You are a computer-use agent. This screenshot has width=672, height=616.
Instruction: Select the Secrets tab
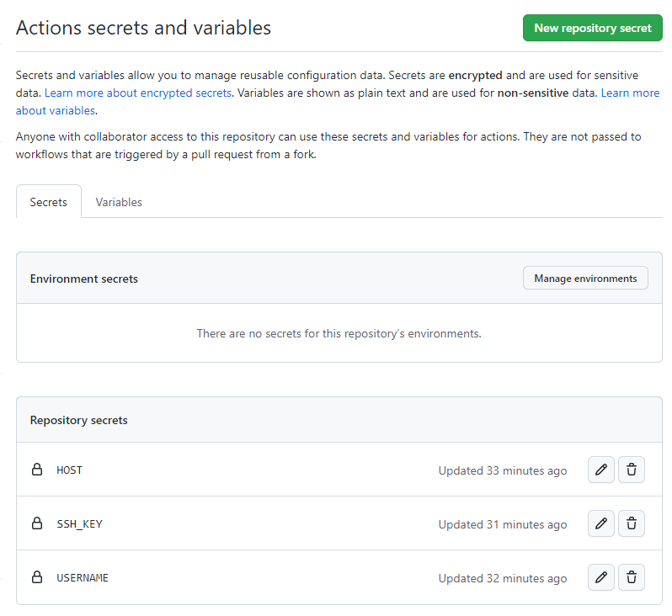[49, 203]
